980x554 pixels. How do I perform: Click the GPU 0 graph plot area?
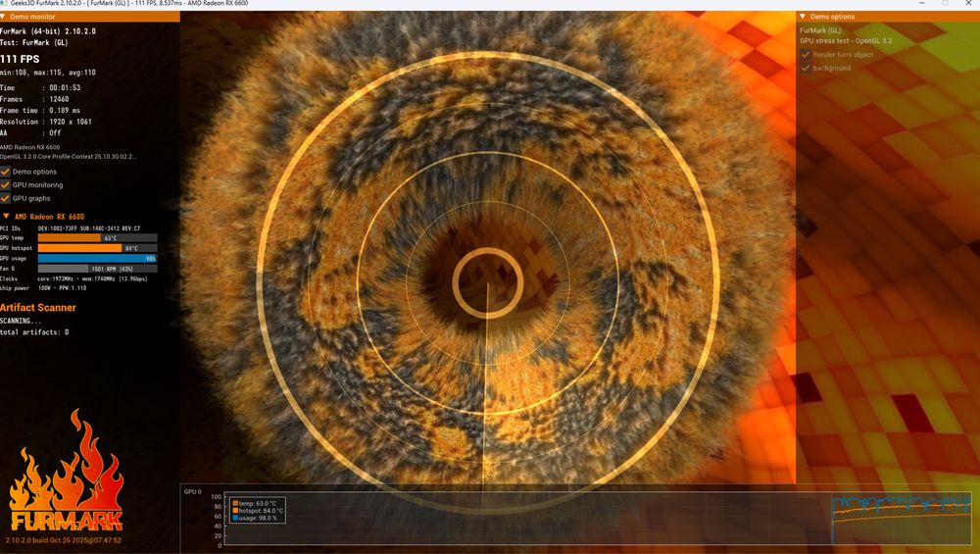598,520
